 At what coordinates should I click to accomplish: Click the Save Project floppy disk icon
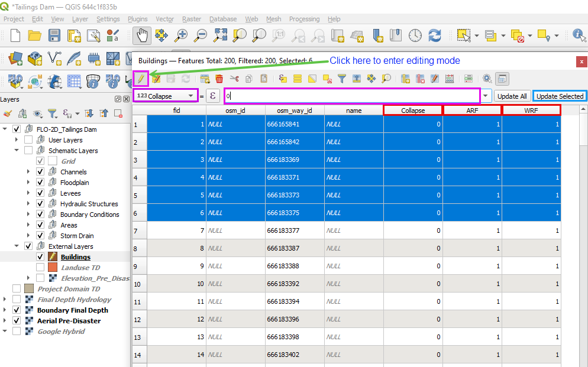coord(54,35)
